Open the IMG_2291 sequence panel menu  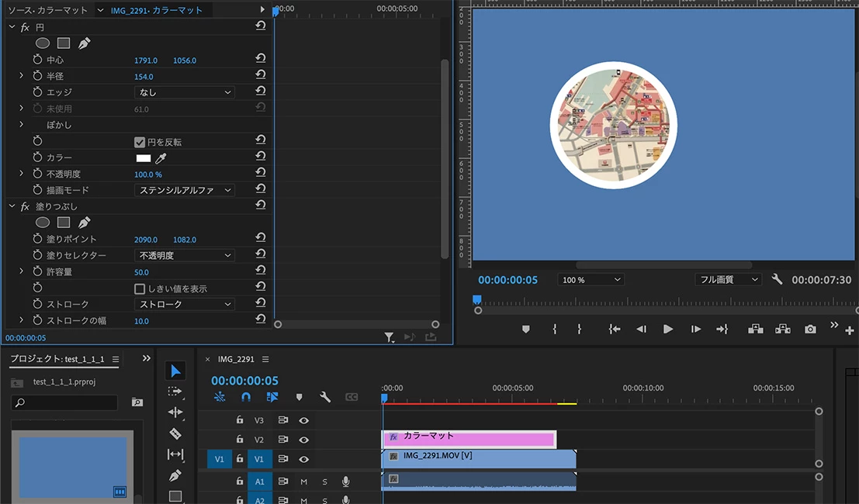tap(265, 360)
